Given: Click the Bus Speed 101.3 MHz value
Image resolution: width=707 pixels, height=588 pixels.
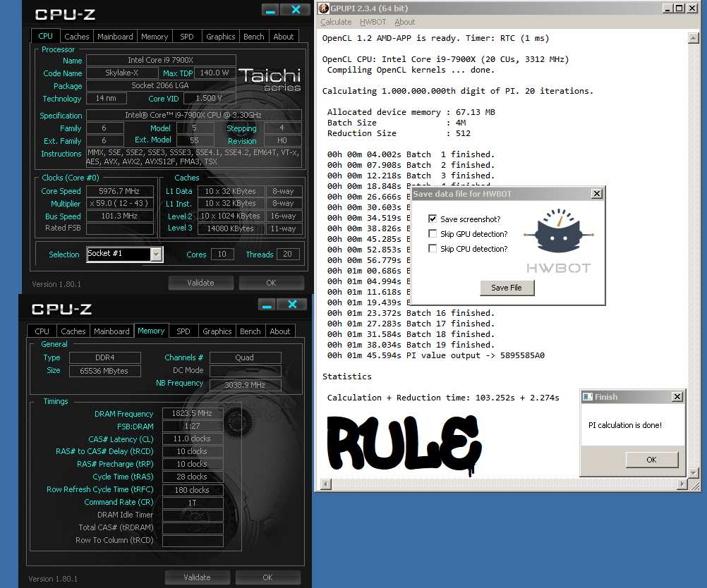Looking at the screenshot, I should 120,216.
